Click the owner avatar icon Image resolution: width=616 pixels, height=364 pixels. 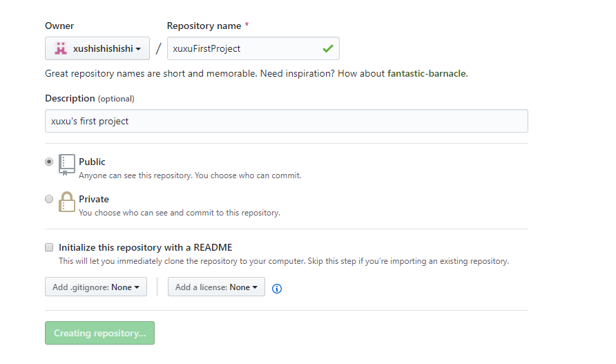coord(61,48)
